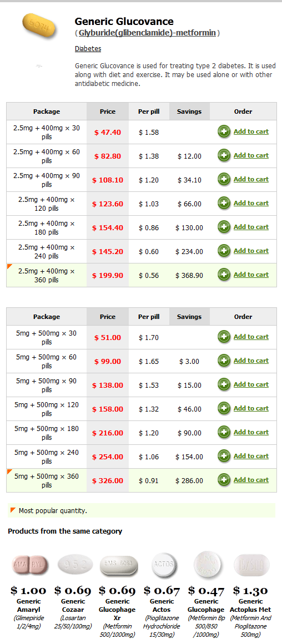Add 5mg + 500mg × 30 pills to cart
The image size is (282, 644).
coord(251,337)
